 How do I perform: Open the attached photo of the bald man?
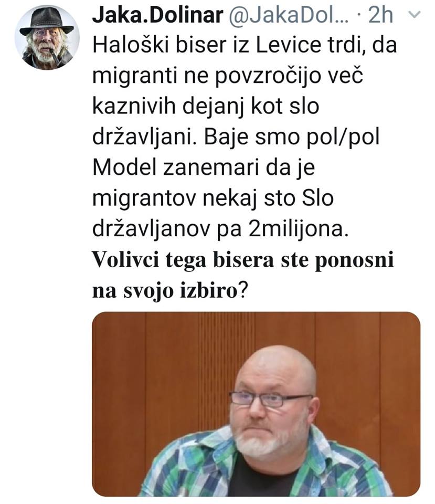(256, 404)
